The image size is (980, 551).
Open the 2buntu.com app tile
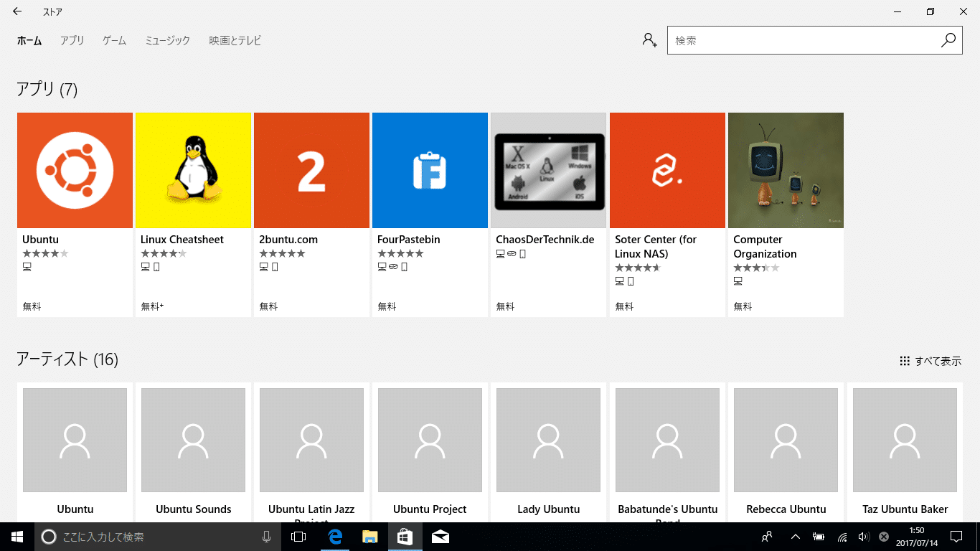point(311,170)
